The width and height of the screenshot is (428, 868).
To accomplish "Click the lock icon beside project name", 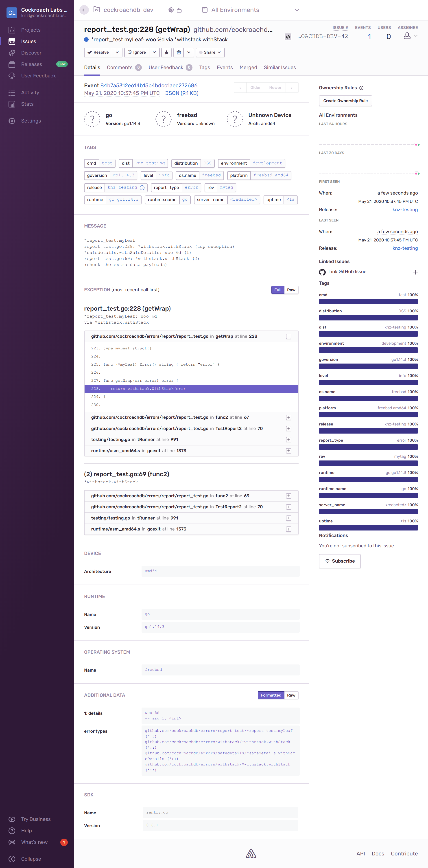I will pos(179,10).
